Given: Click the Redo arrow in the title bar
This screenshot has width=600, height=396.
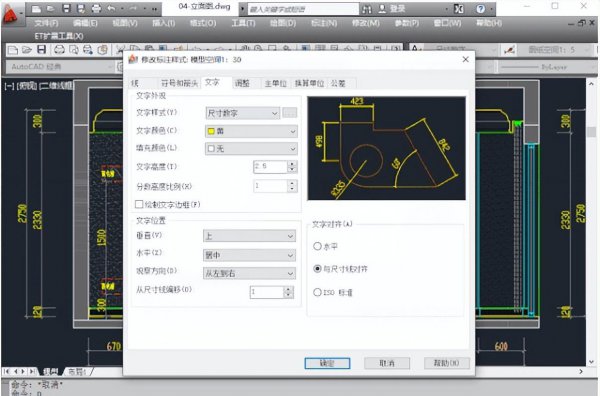Looking at the screenshot, I should [133, 8].
